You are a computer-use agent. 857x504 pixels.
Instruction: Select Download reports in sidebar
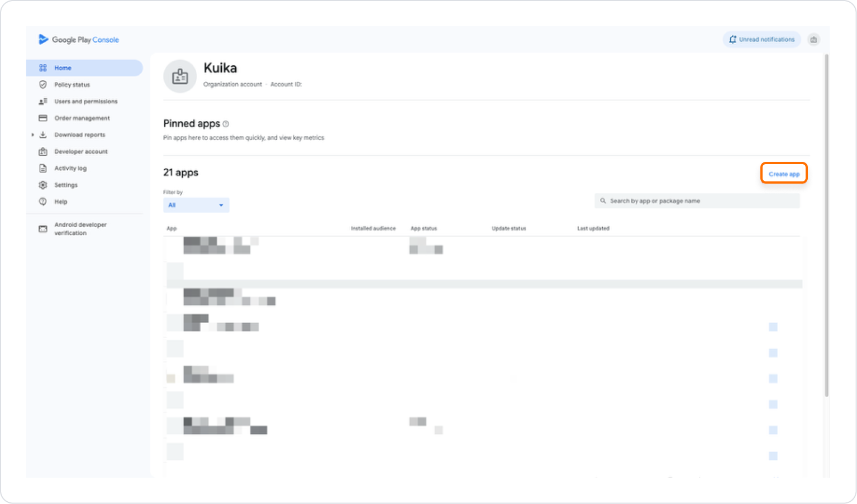[x=80, y=135]
